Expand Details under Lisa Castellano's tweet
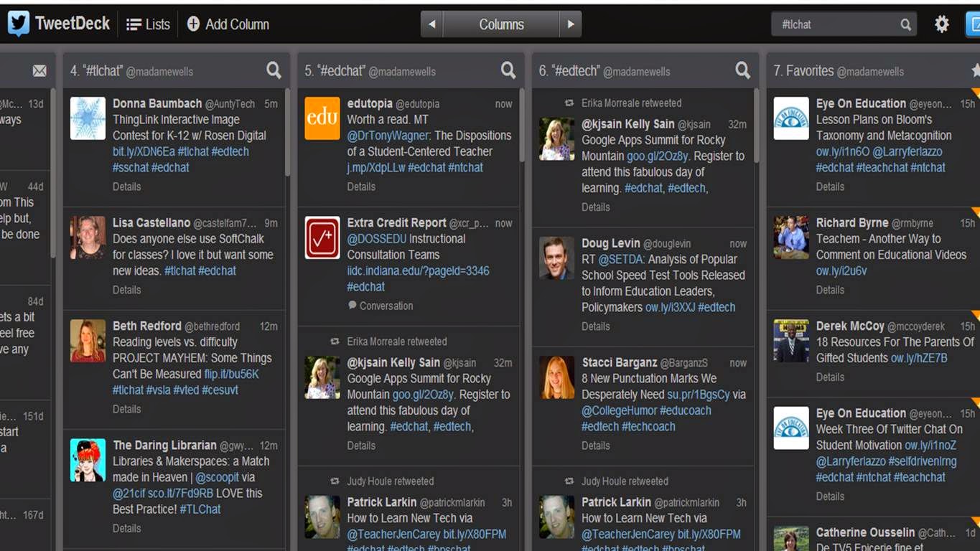 coord(126,290)
